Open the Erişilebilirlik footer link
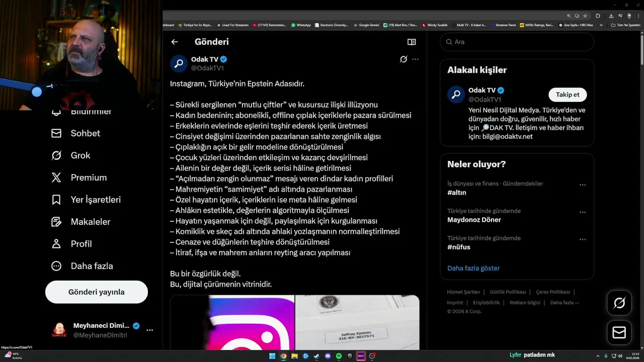The width and height of the screenshot is (644, 362). [x=487, y=303]
